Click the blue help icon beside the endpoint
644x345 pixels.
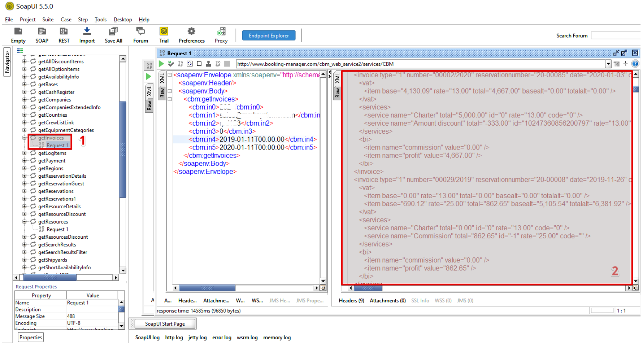point(635,64)
